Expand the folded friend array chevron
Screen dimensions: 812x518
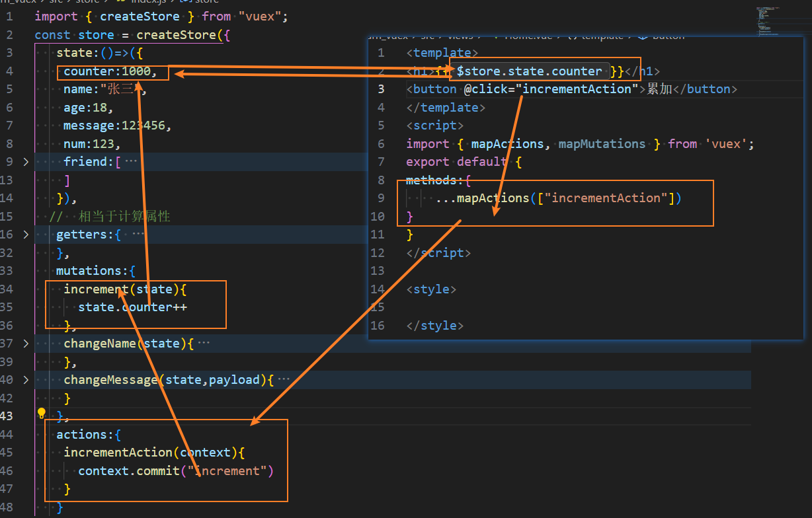(26, 161)
